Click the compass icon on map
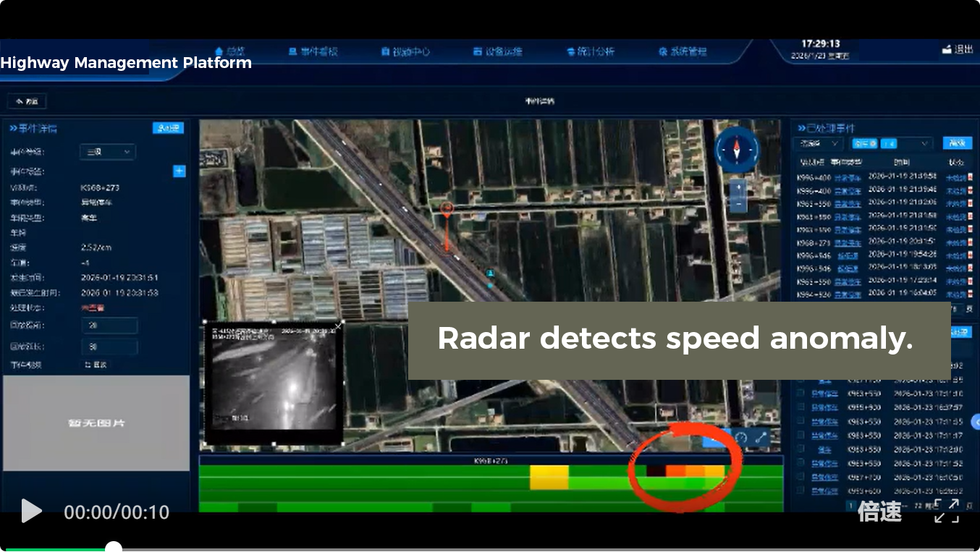Viewport: 980px width, 552px height. point(737,150)
